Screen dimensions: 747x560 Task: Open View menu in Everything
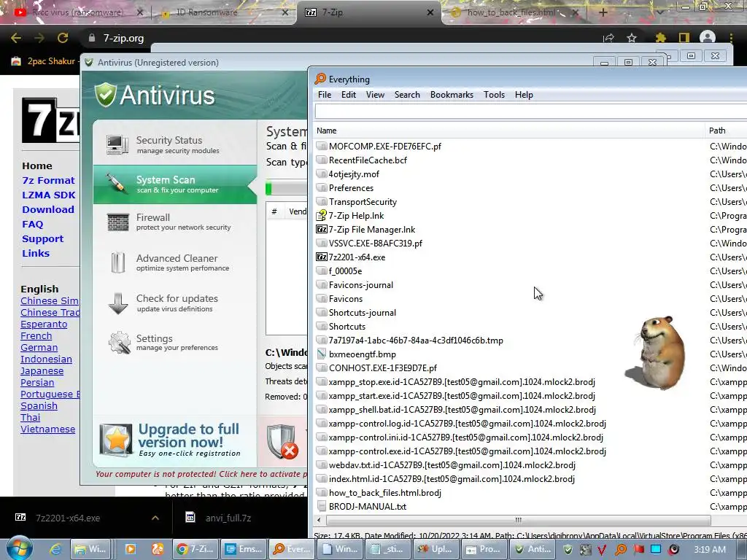coord(375,95)
